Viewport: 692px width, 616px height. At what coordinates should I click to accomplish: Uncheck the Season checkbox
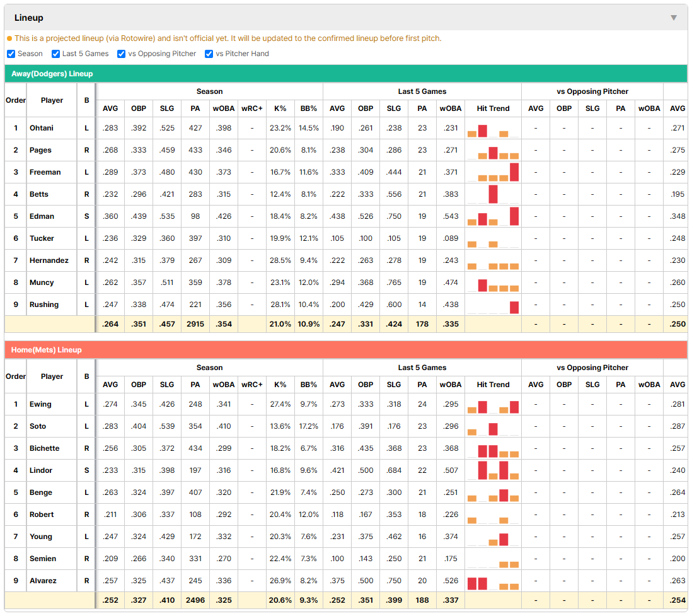point(11,54)
